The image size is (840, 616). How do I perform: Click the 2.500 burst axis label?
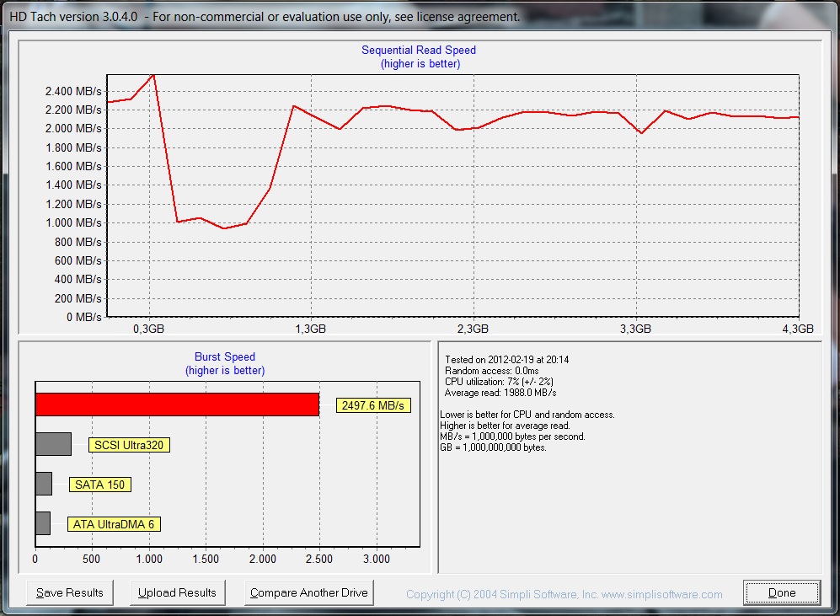click(x=319, y=560)
